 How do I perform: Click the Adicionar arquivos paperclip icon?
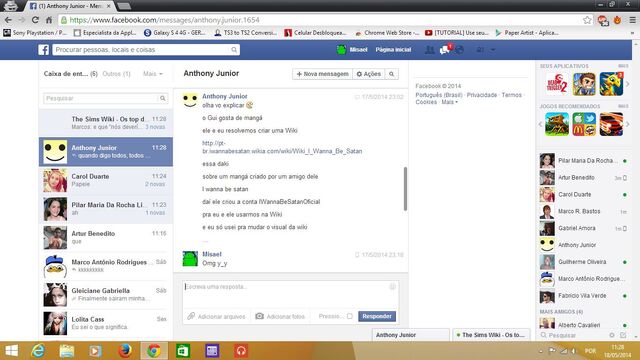tap(191, 316)
